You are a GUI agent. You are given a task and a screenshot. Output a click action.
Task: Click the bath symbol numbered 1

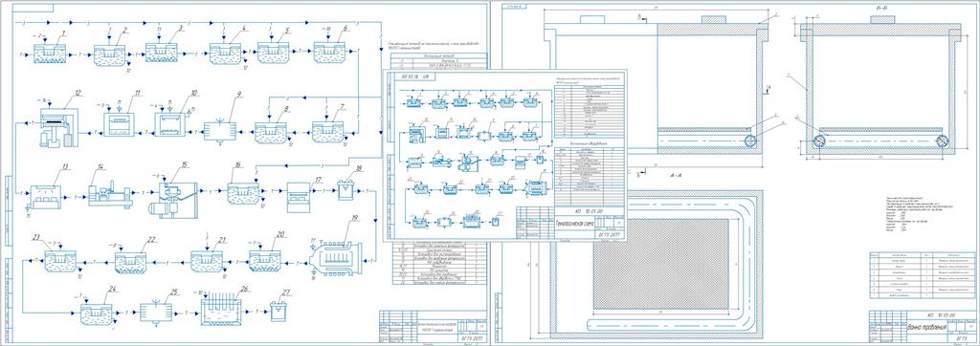[50, 54]
